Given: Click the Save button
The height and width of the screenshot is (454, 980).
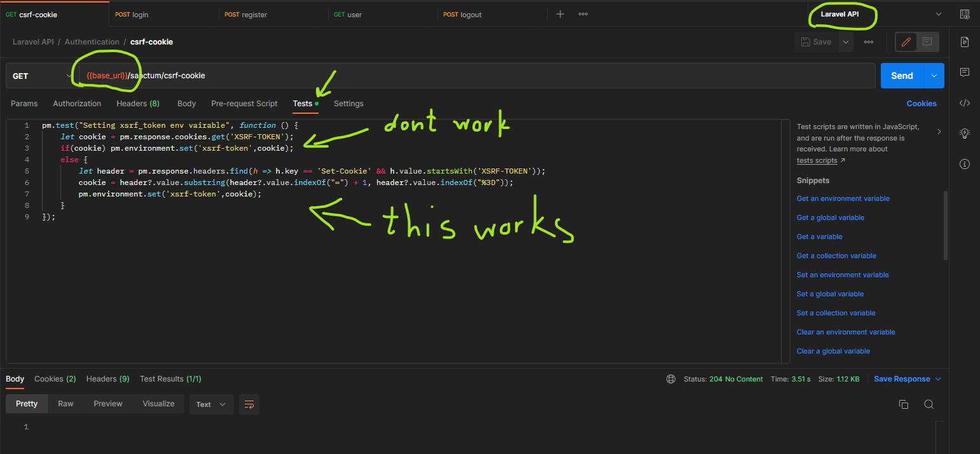Looking at the screenshot, I should [816, 42].
